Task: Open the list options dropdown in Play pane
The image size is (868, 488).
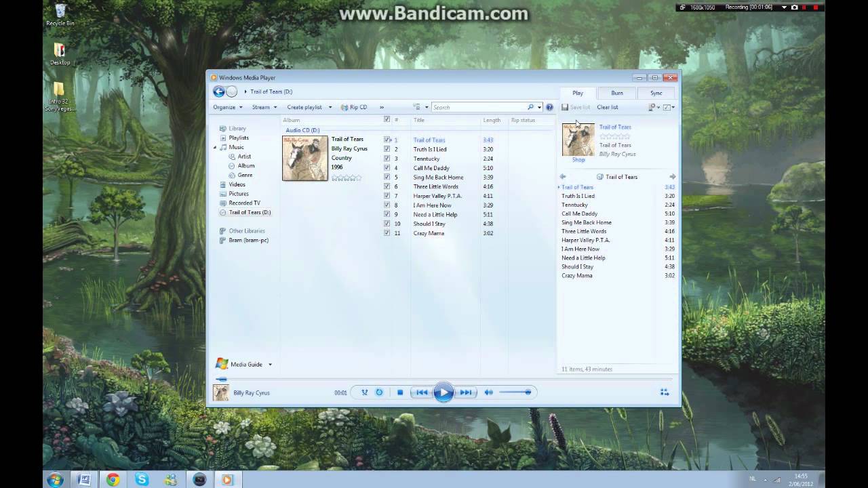Action: pos(669,107)
